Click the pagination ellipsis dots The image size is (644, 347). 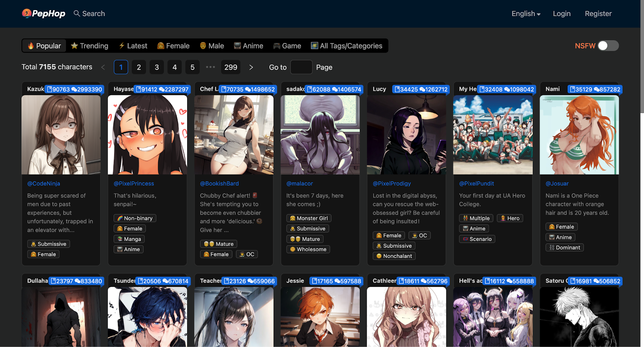pos(210,67)
